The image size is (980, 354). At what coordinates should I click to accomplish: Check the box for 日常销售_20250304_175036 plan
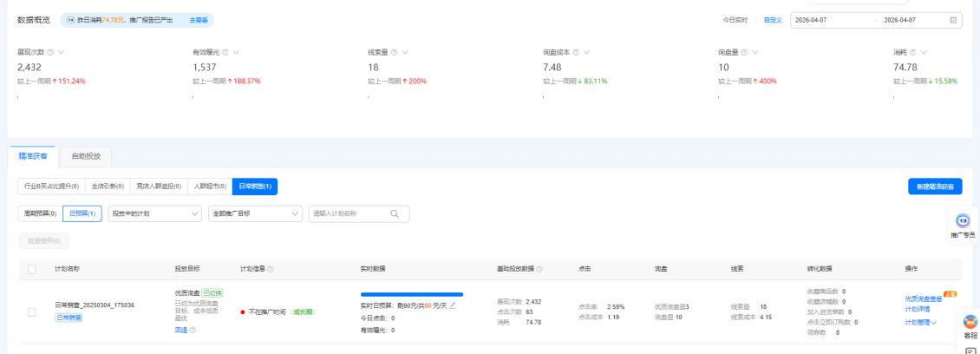tap(32, 311)
